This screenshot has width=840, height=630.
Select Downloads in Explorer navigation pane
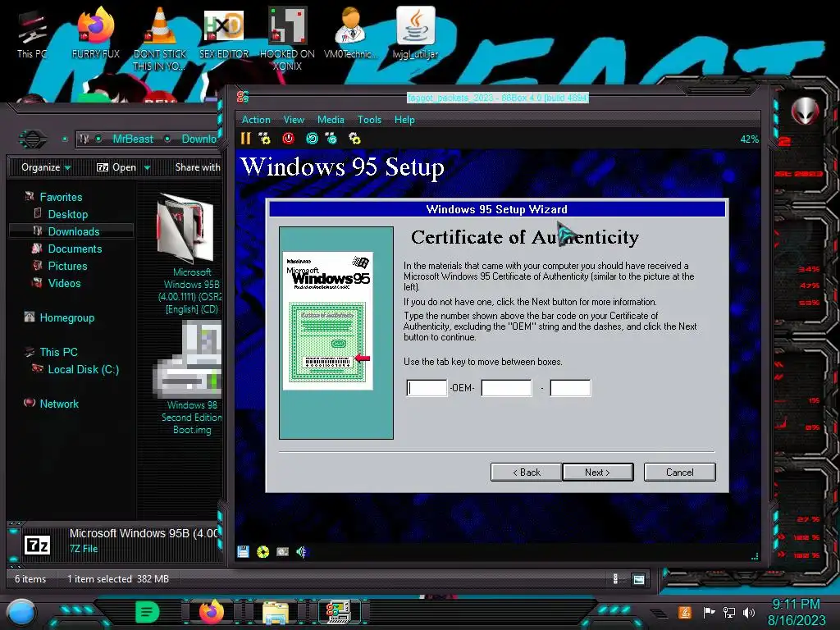73,231
